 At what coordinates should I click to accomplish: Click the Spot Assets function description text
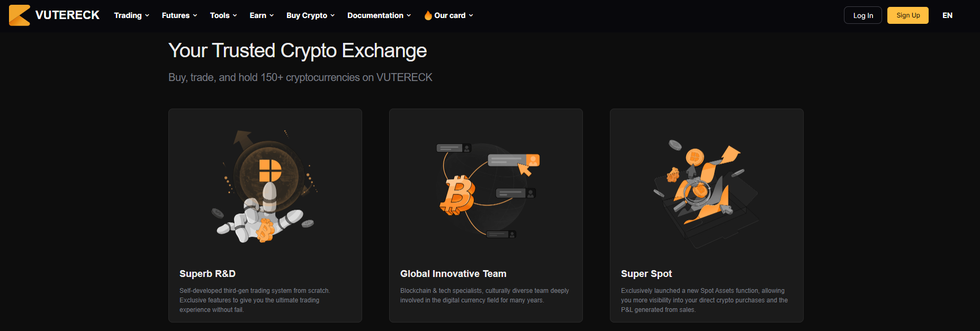(x=704, y=300)
